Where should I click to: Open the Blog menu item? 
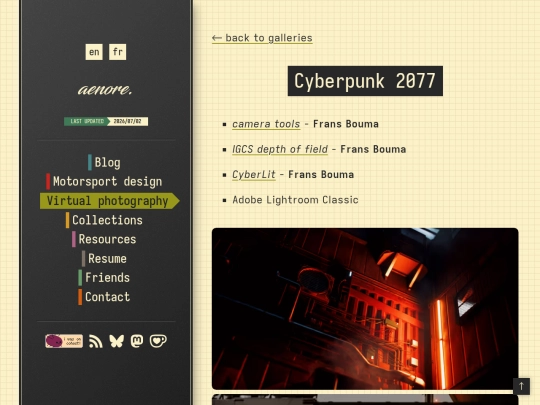coord(104,163)
